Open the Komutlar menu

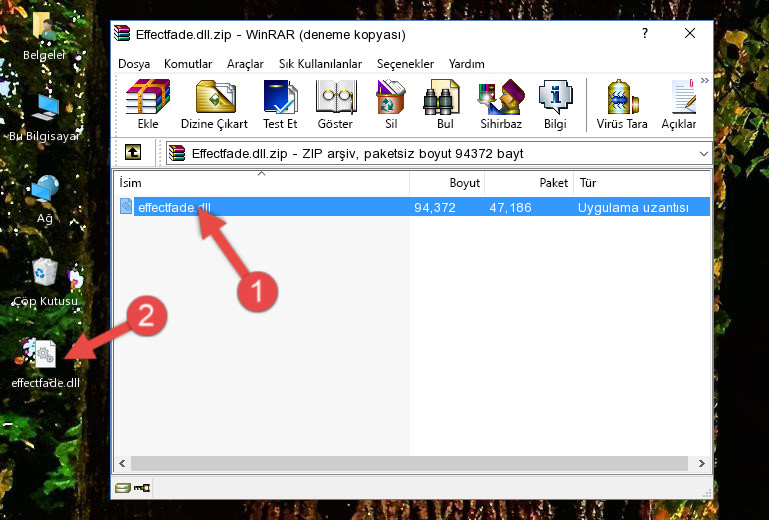point(188,64)
